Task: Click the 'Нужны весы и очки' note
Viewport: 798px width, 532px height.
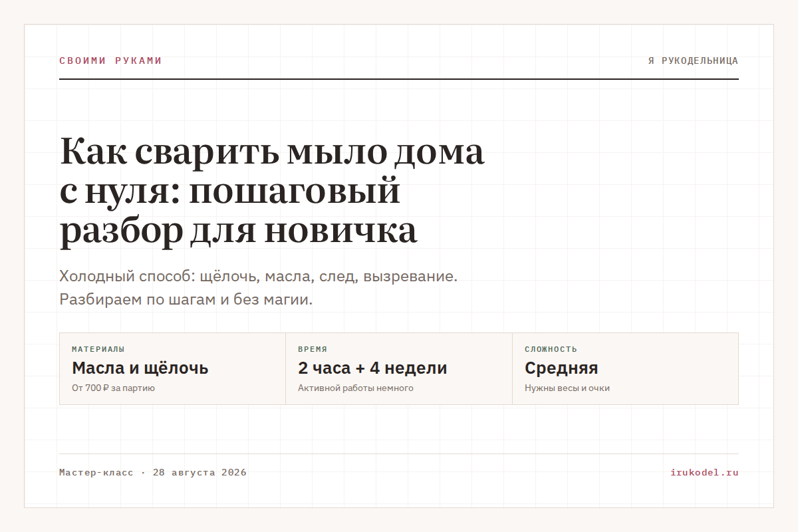Action: (567, 388)
